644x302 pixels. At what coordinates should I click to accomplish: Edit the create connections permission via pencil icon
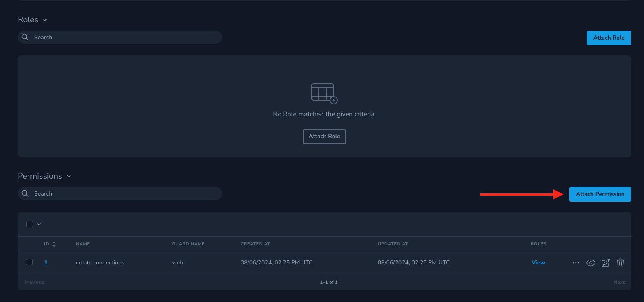point(605,263)
